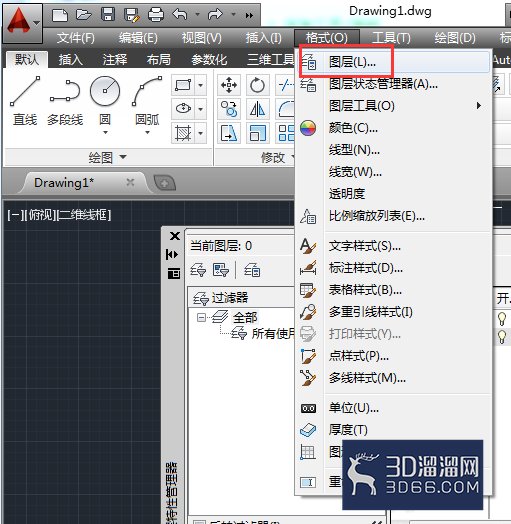Click the hatch tool icon
This screenshot has height=524, width=511.
tap(183, 133)
